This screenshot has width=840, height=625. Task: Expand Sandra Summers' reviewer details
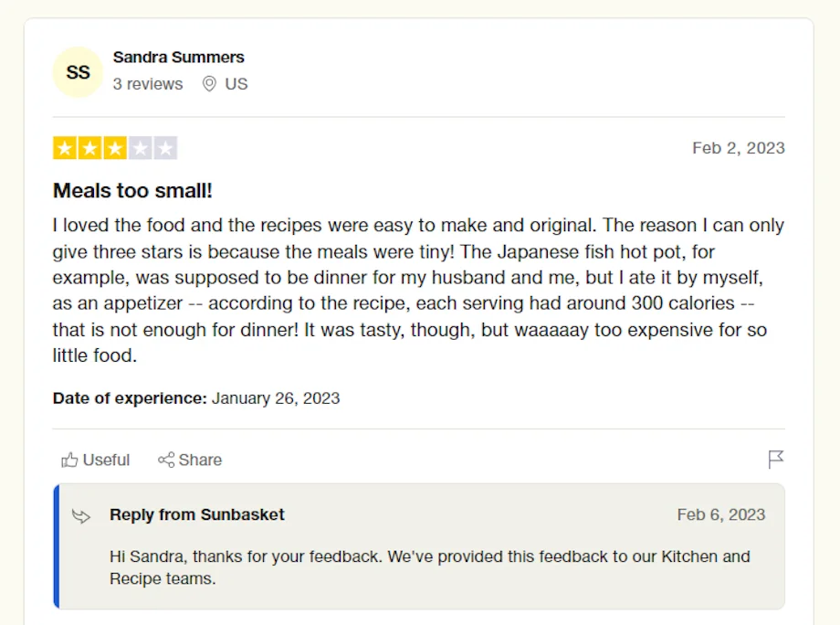pyautogui.click(x=178, y=57)
